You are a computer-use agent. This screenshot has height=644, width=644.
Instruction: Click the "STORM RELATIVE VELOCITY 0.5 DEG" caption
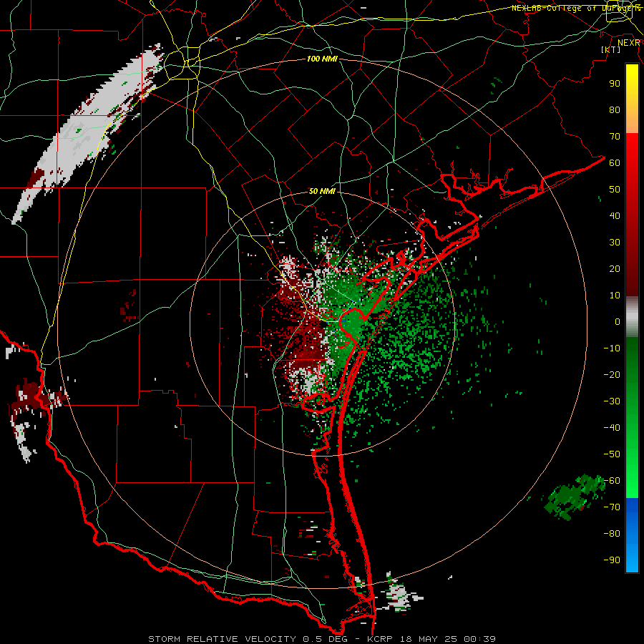click(248, 639)
